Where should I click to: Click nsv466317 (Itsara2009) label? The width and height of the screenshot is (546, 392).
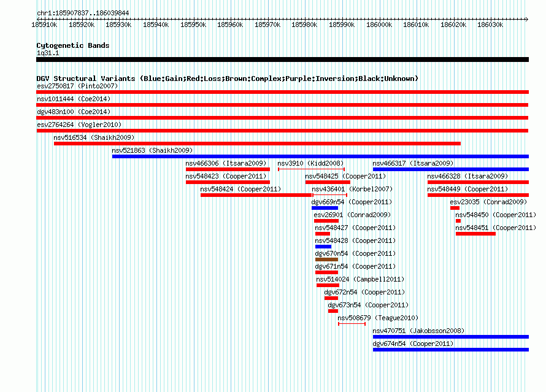[x=413, y=163]
